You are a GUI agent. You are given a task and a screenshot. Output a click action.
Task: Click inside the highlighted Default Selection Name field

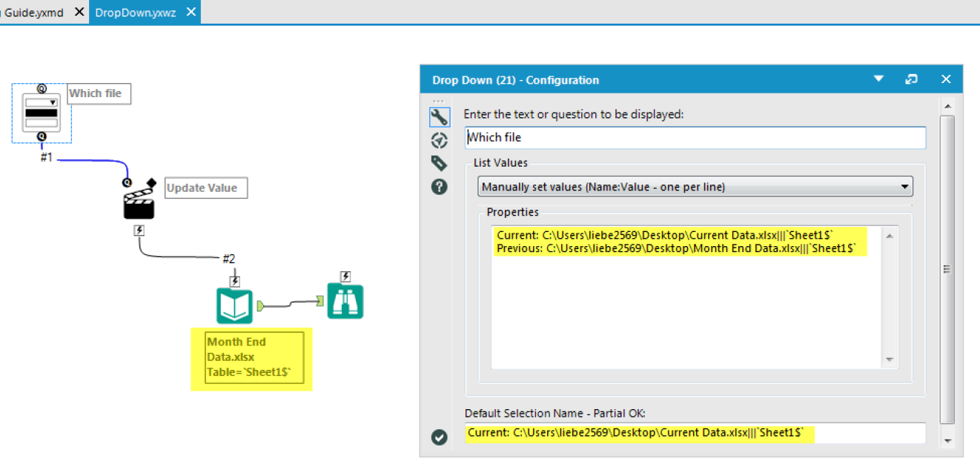click(x=695, y=433)
